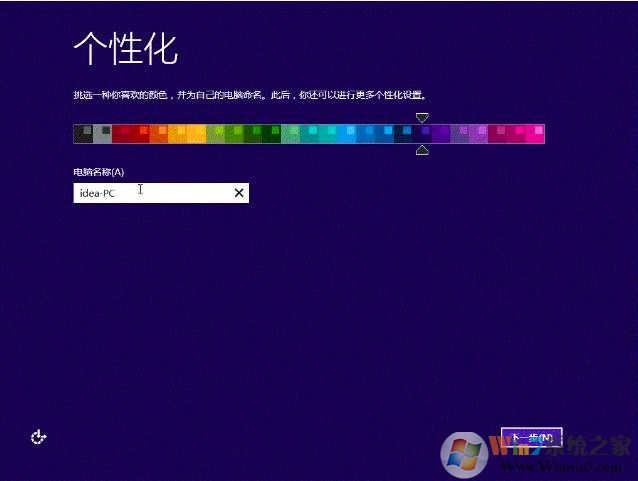This screenshot has width=638, height=481.
Task: Choose the raspberry crimson color swatch
Action: 498,134
